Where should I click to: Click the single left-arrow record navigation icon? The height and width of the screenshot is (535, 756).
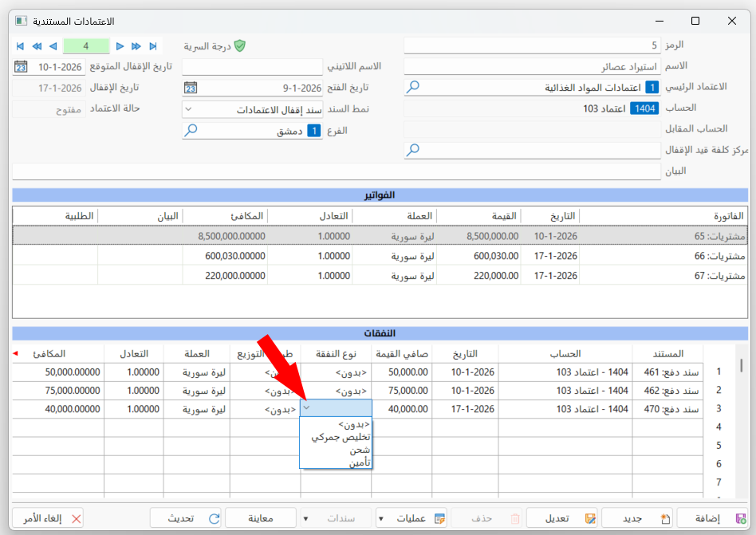point(53,46)
